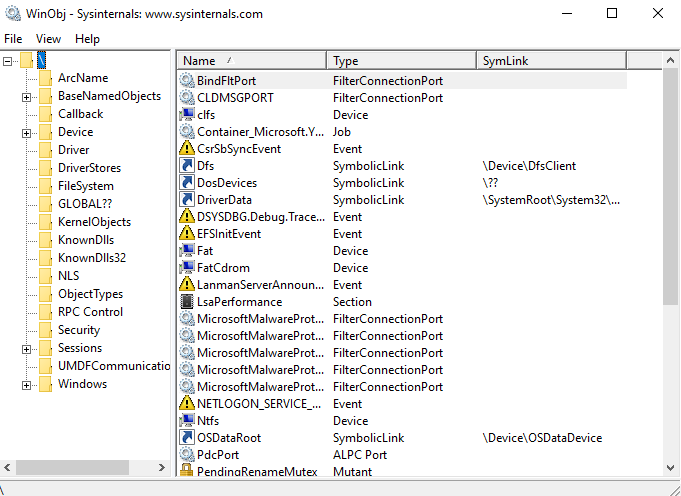The width and height of the screenshot is (681, 496).
Task: Click the shortcut icon beside OSDataRoot
Action: (187, 437)
